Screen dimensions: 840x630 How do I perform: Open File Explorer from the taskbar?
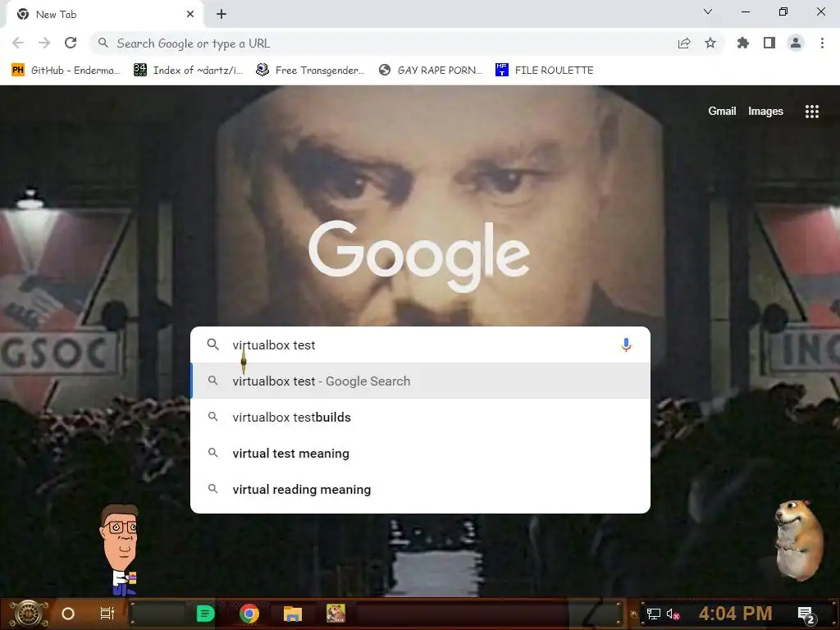293,614
